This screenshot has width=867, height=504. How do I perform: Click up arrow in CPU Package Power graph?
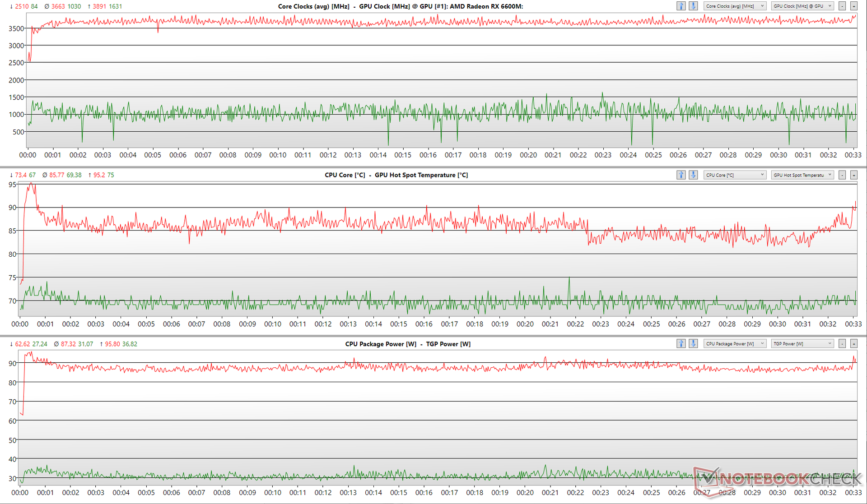(x=681, y=344)
